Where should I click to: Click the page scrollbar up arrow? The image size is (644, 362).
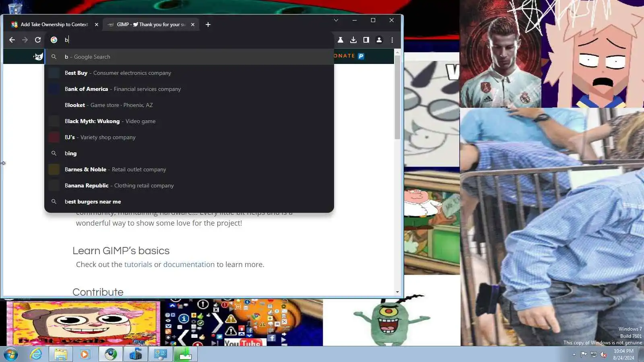(397, 52)
